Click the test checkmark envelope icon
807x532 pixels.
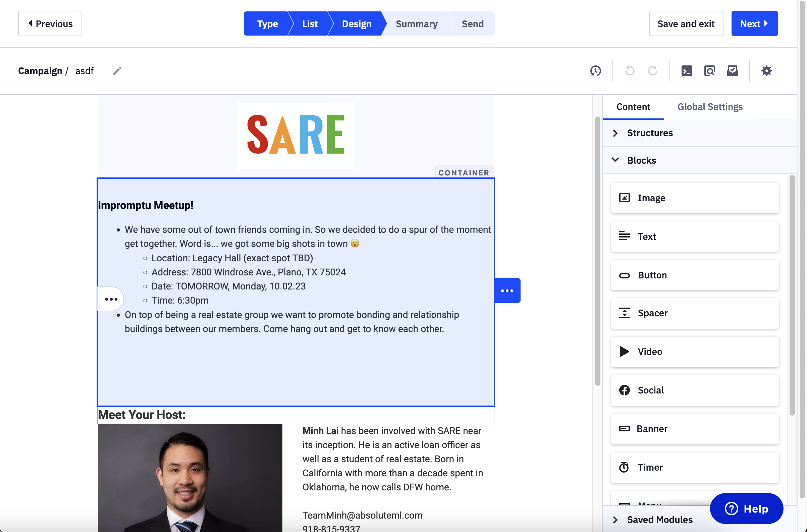[x=733, y=71]
